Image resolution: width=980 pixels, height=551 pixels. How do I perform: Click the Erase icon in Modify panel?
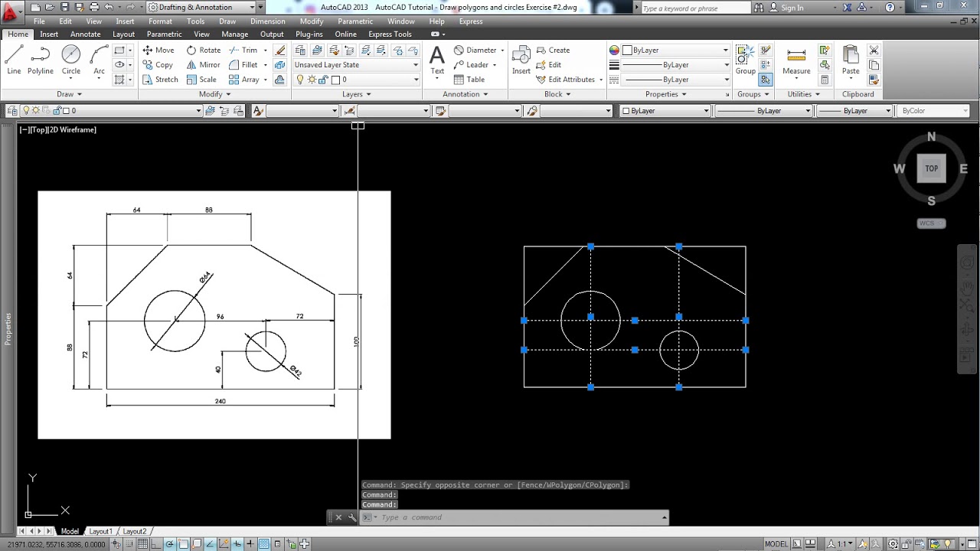tap(280, 51)
